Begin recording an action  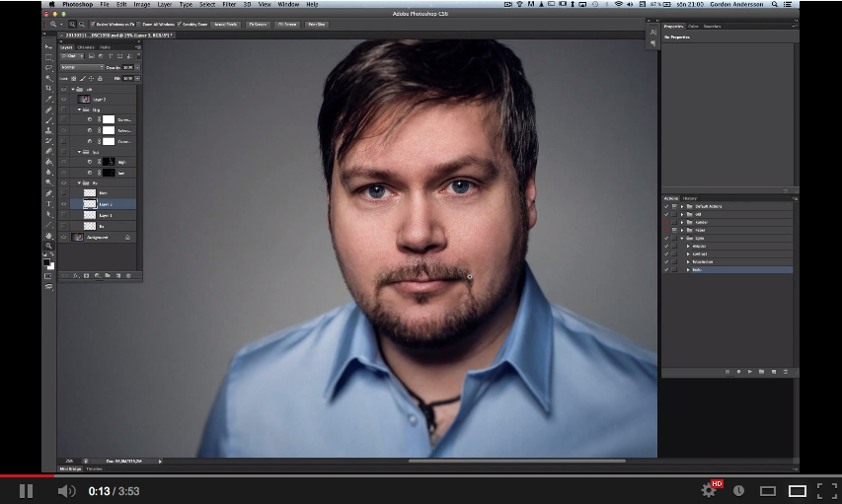(739, 372)
